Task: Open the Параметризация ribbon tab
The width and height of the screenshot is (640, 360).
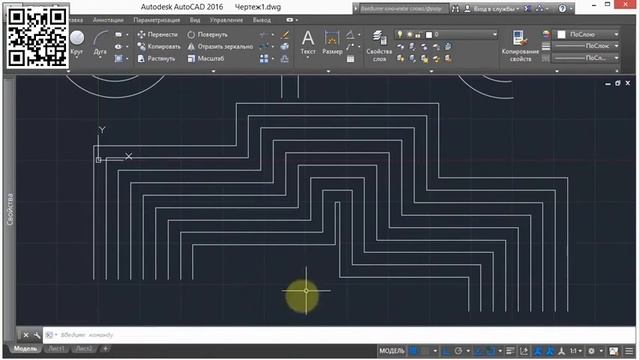Action: pos(157,20)
